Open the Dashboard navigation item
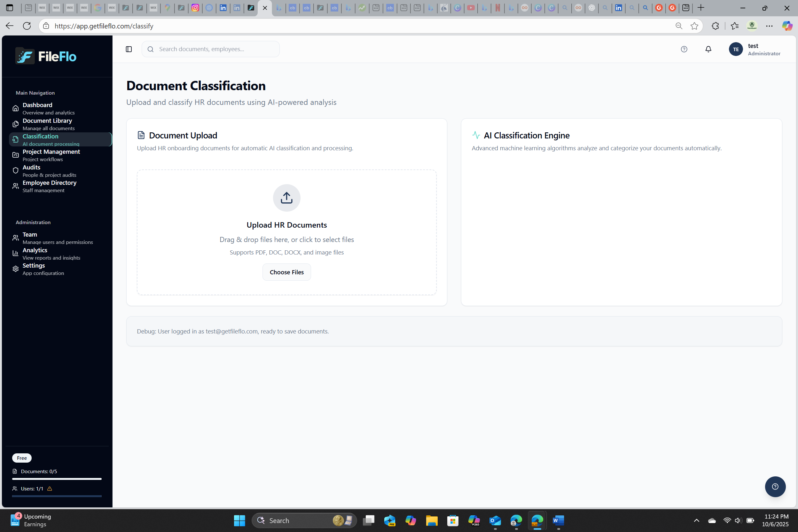 pyautogui.click(x=37, y=105)
